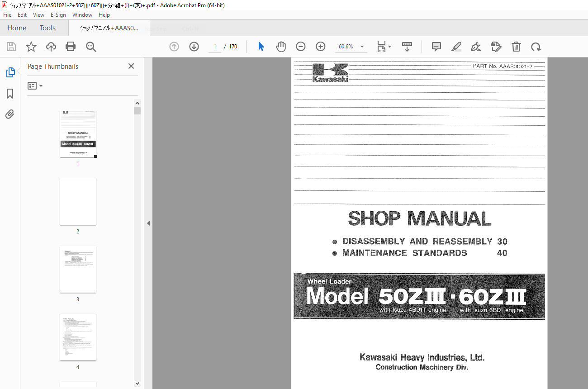The width and height of the screenshot is (588, 389).
Task: Expand fit page tool dropdown arrow
Action: pyautogui.click(x=390, y=47)
